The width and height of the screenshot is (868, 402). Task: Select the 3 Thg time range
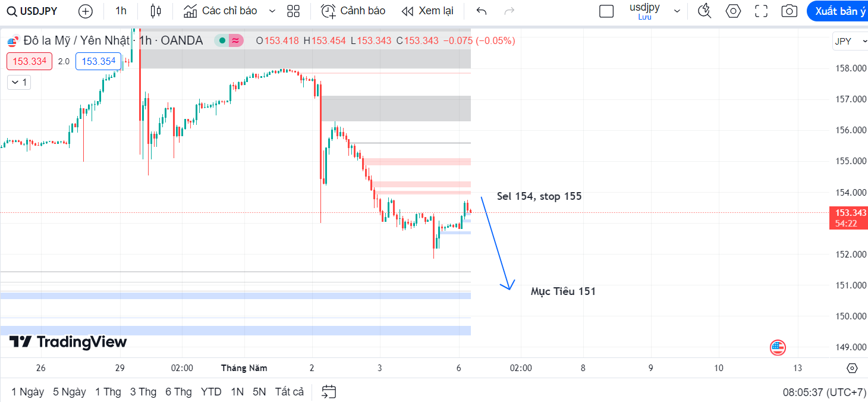click(x=143, y=392)
